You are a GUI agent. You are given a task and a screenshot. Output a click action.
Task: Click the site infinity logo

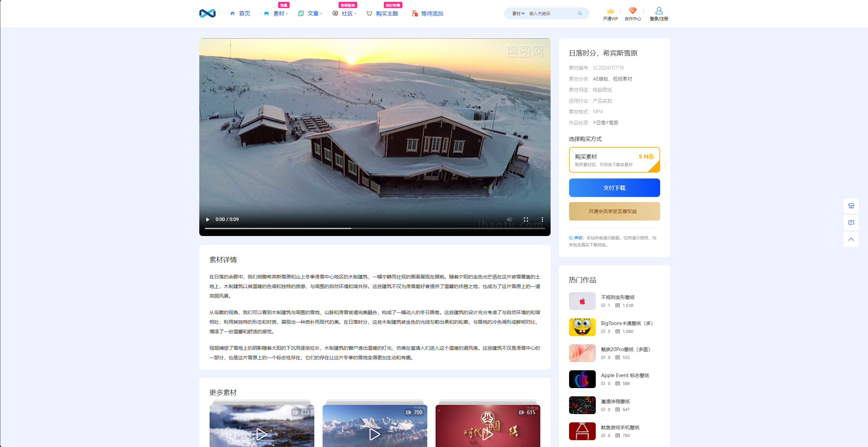click(207, 13)
